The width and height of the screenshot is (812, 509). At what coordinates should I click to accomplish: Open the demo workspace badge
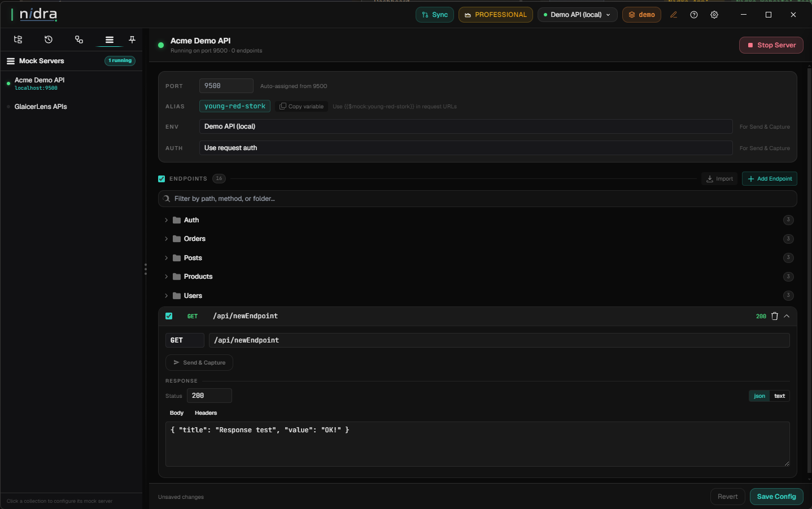(x=641, y=15)
